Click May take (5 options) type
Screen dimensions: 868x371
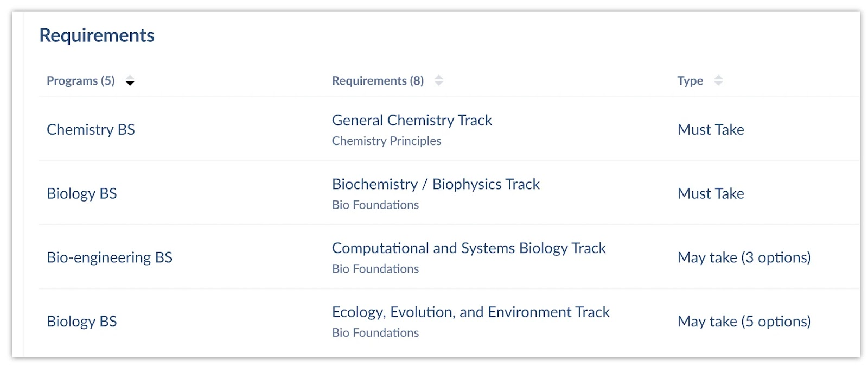[x=744, y=322]
